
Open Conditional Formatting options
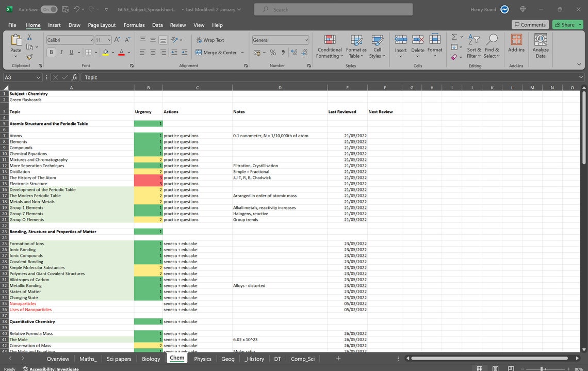(330, 46)
